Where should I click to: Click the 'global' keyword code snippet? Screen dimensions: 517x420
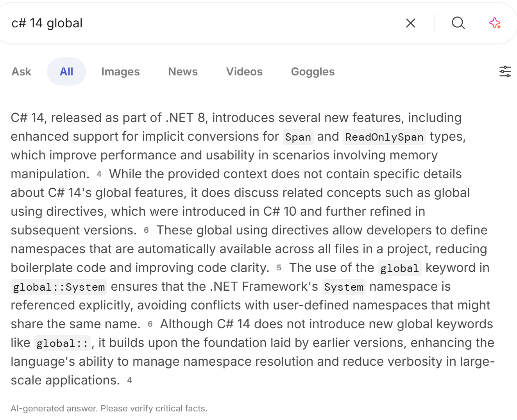pos(399,268)
